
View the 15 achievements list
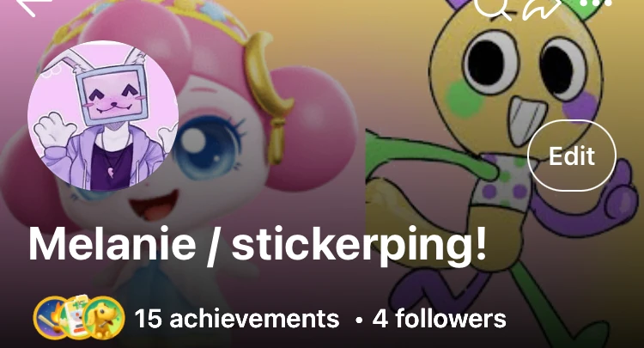tap(237, 319)
